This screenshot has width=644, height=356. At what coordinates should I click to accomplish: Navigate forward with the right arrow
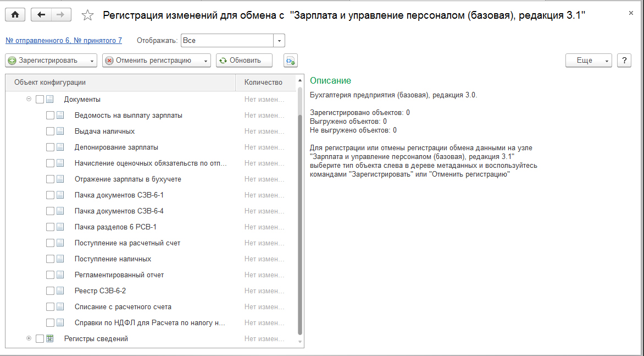[x=61, y=15]
